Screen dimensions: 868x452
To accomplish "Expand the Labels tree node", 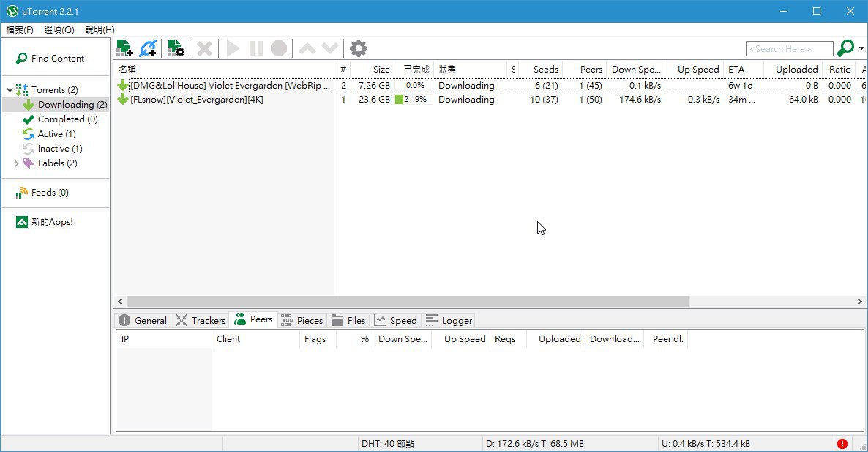I will [x=17, y=163].
